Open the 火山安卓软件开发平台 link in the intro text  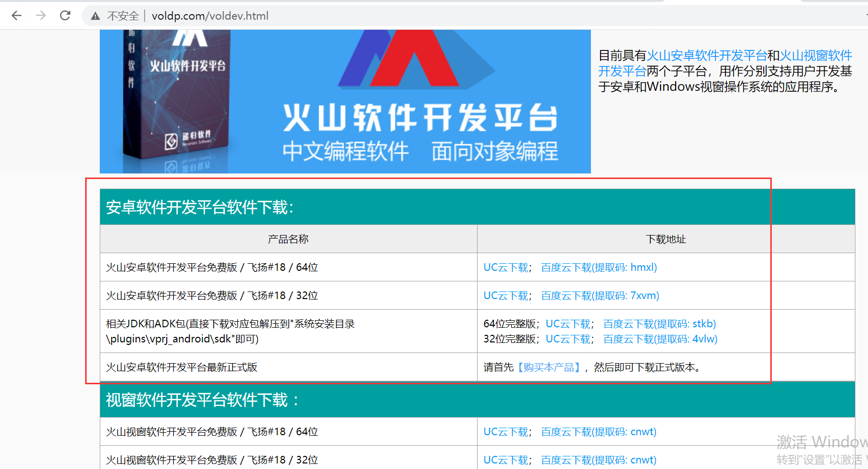[x=707, y=55]
